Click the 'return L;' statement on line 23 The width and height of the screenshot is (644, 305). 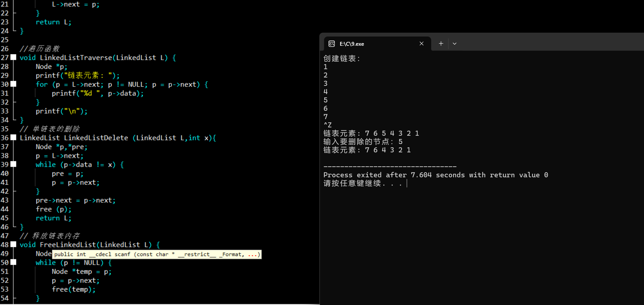click(54, 22)
